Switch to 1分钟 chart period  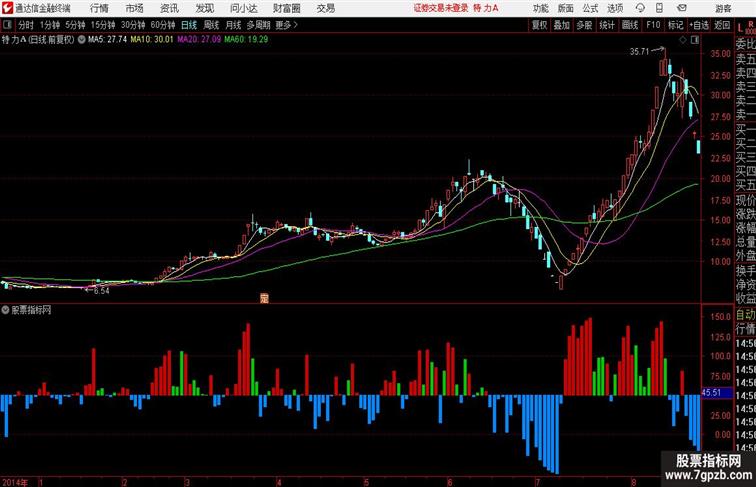(x=50, y=25)
